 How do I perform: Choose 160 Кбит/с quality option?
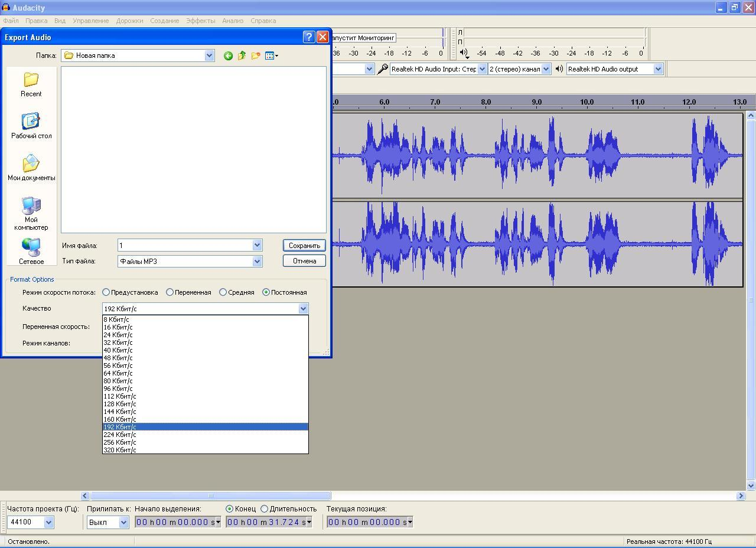[206, 419]
